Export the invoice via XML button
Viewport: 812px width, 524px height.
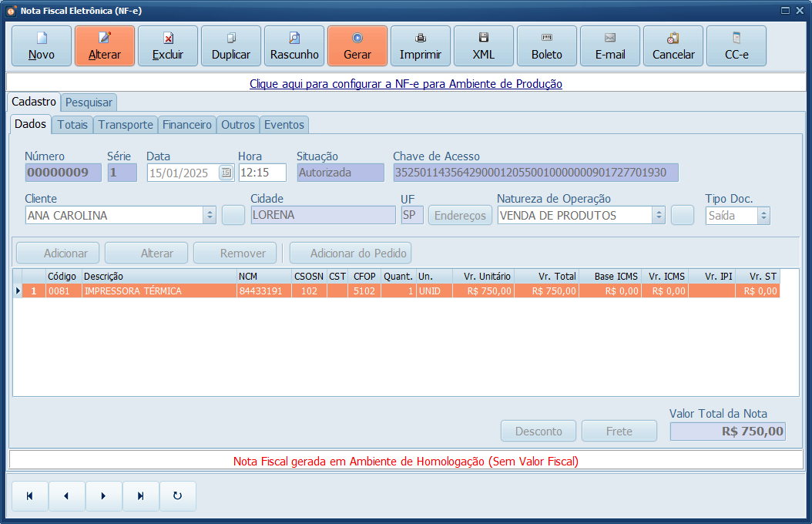pos(484,46)
